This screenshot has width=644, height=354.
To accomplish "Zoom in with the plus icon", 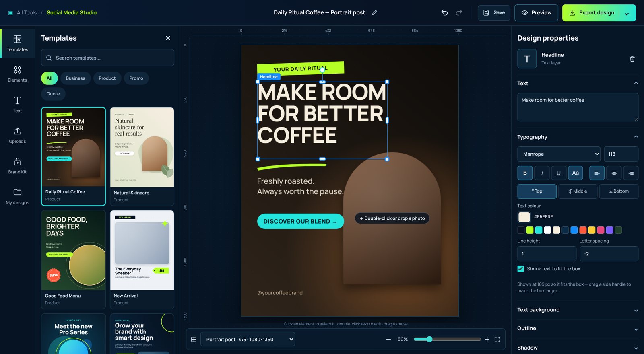I will coord(487,340).
